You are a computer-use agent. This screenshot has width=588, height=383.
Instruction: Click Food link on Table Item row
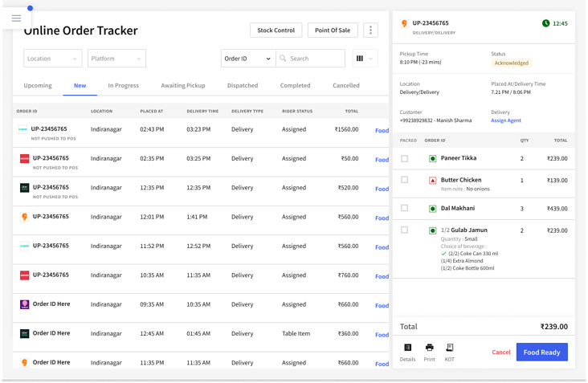point(382,335)
